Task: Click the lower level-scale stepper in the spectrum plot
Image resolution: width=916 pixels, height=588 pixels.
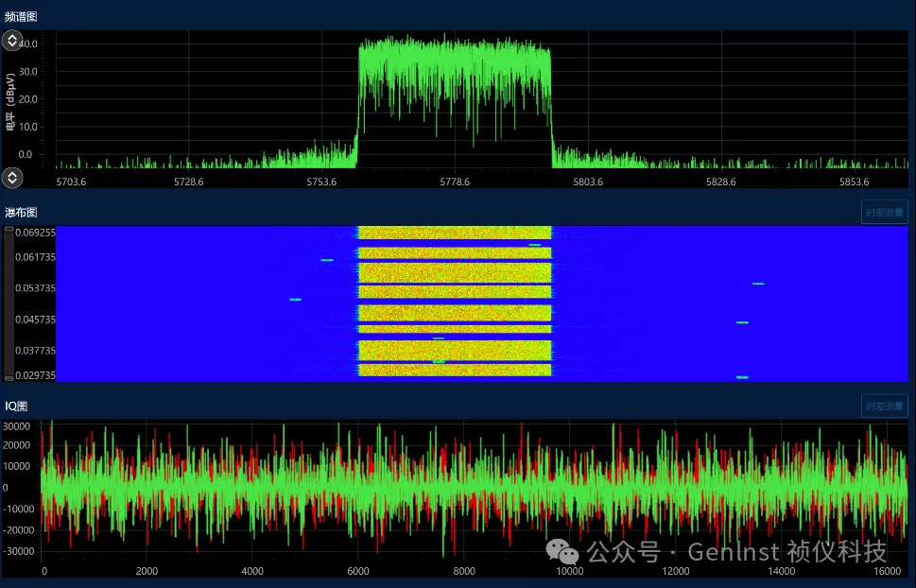Action: click(11, 177)
